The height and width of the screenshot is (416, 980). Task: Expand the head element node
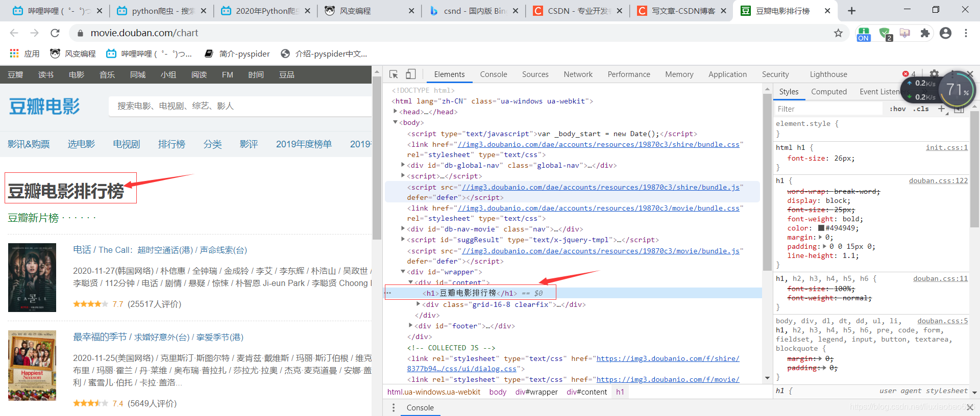coord(395,111)
